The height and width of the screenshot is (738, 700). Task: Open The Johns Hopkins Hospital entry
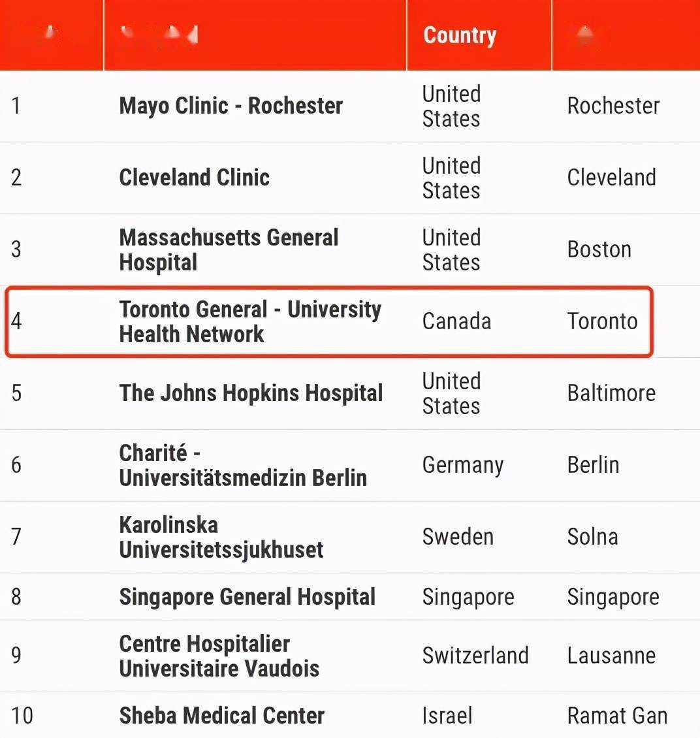click(251, 393)
